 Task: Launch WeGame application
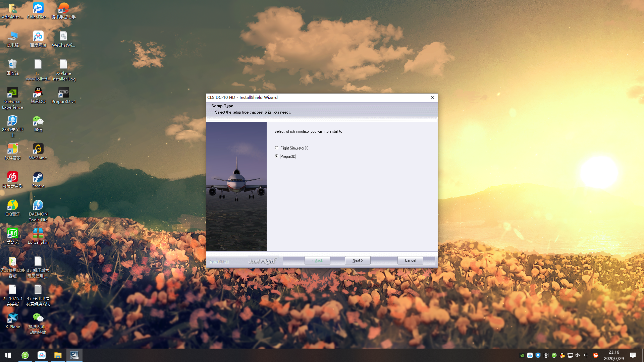tap(38, 149)
